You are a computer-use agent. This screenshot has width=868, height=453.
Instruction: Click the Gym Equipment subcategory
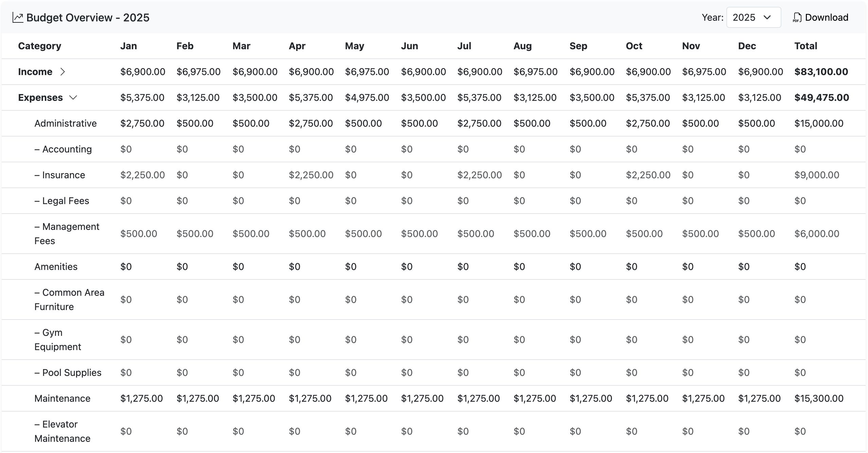point(58,340)
